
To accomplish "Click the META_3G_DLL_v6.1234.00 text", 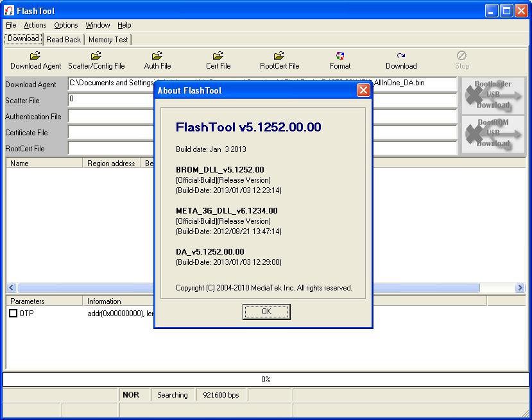I will click(227, 210).
